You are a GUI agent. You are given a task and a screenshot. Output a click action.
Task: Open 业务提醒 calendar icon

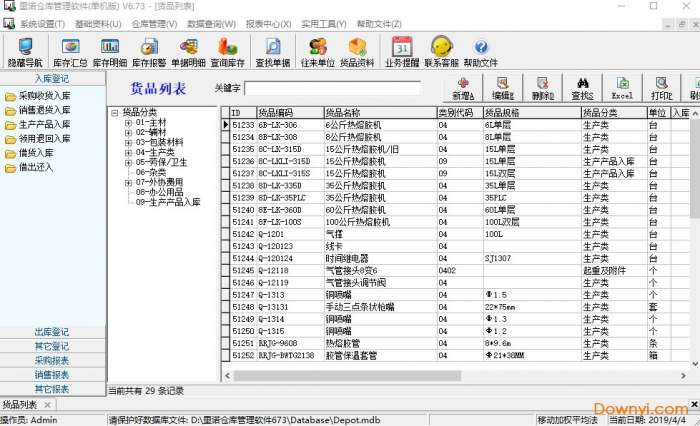point(402,53)
